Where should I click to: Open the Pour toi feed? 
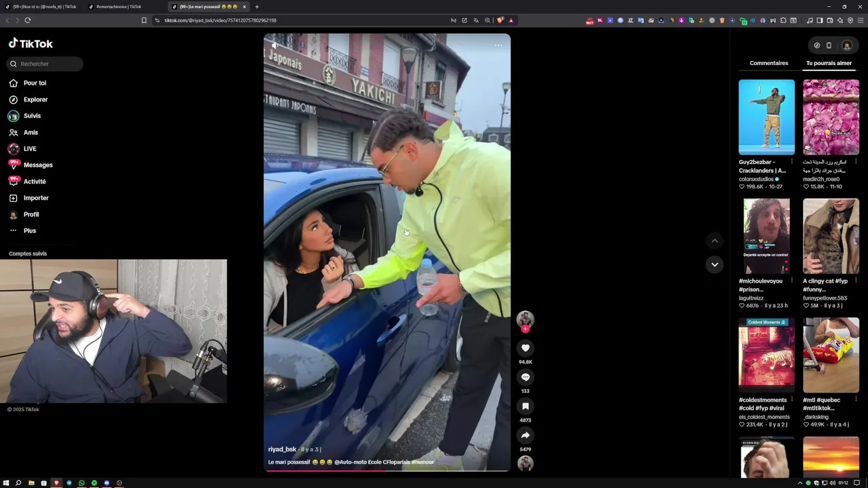pos(28,83)
